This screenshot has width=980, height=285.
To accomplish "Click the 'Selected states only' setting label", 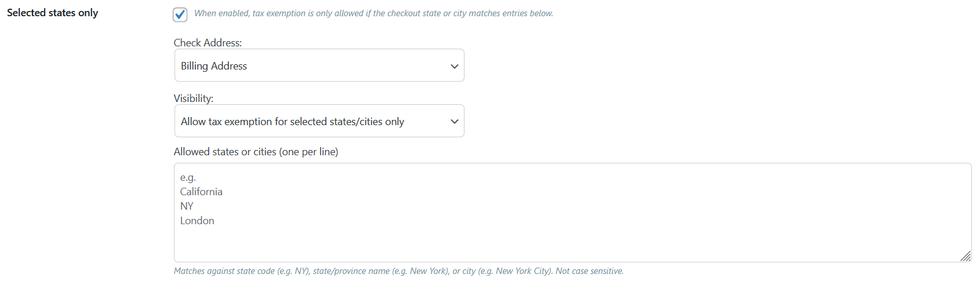I will pos(52,13).
